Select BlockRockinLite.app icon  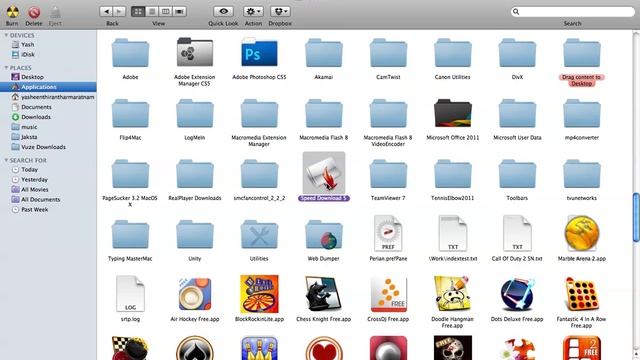coord(259,294)
